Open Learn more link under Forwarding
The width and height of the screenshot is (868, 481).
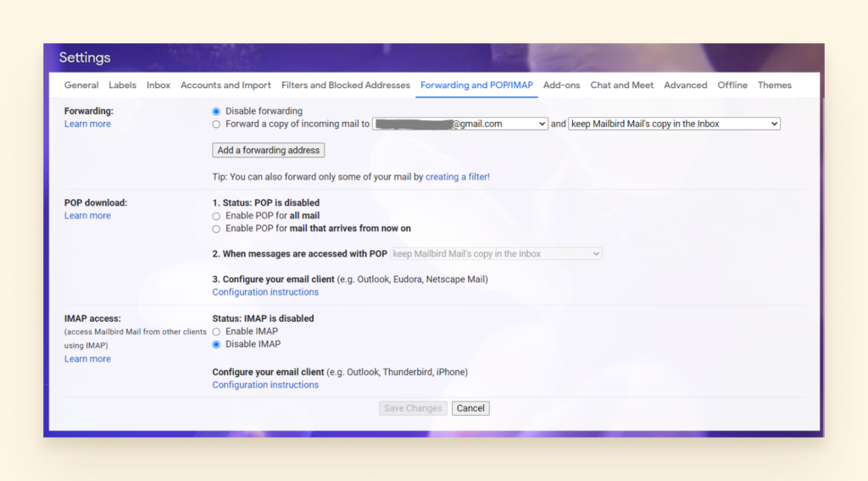(x=87, y=124)
